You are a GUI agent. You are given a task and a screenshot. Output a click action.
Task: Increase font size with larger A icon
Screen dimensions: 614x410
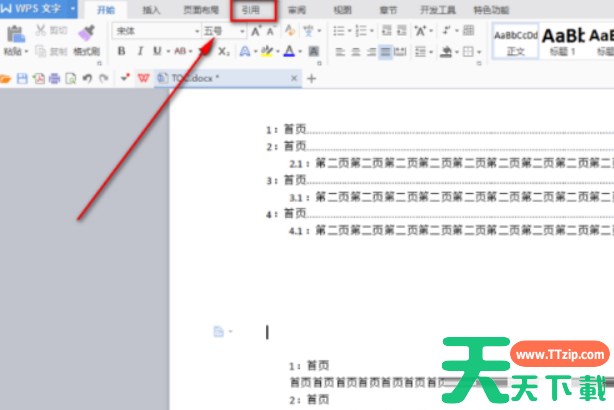coord(256,31)
